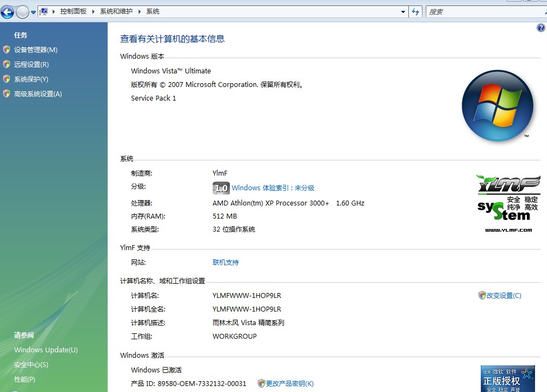
Task: Open 远程设置(R) in the sidebar
Action: (31, 65)
